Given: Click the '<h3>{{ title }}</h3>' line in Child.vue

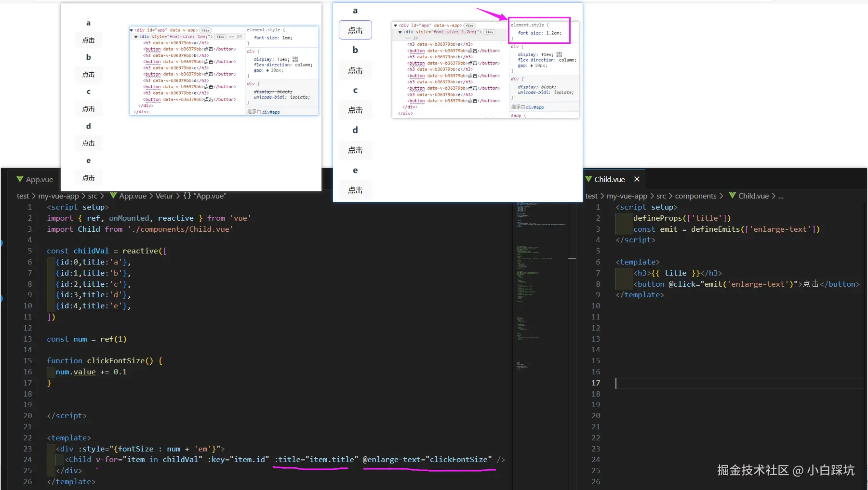Looking at the screenshot, I should tap(678, 273).
